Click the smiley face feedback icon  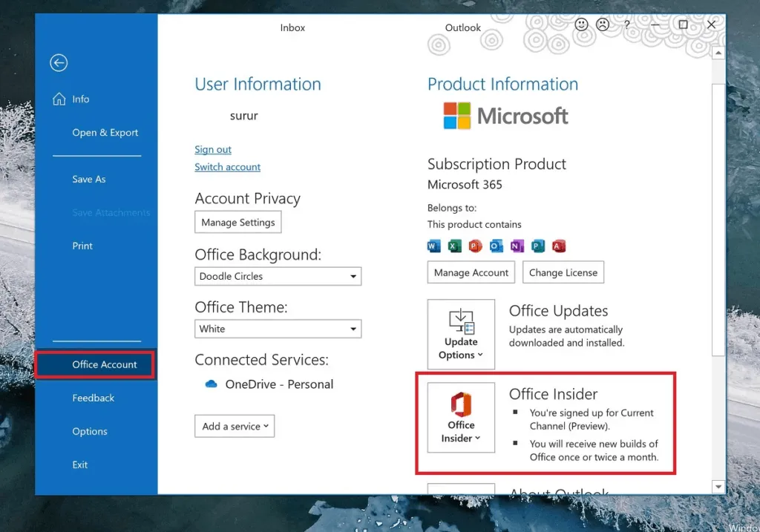(581, 24)
